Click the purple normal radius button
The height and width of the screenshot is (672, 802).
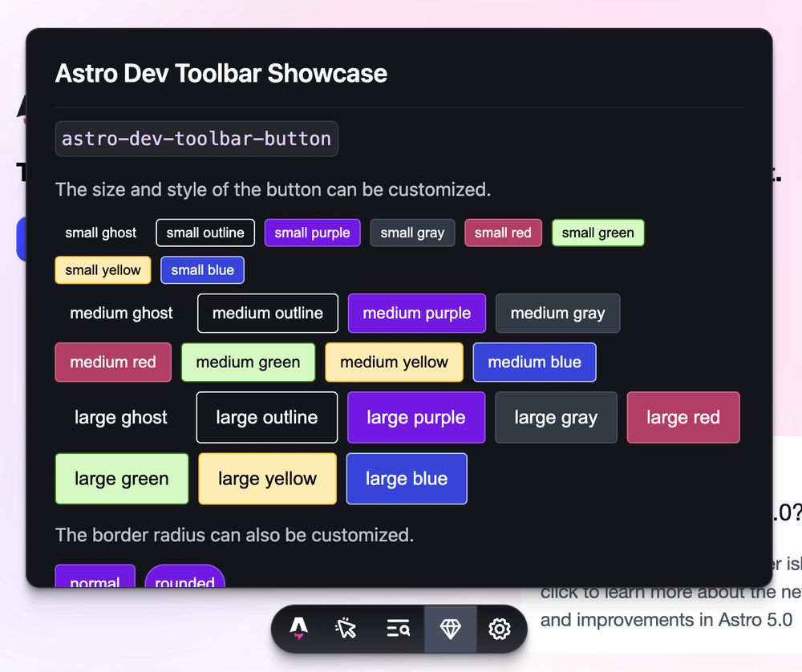pyautogui.click(x=95, y=577)
